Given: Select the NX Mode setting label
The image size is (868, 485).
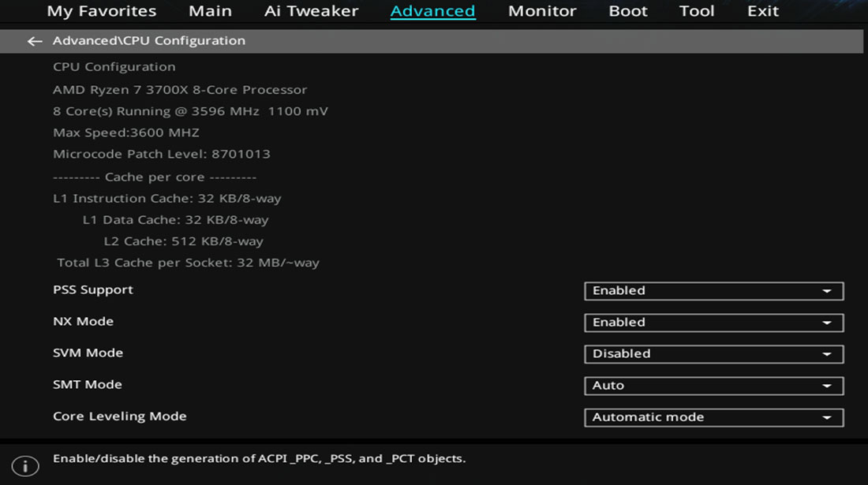Looking at the screenshot, I should (83, 321).
